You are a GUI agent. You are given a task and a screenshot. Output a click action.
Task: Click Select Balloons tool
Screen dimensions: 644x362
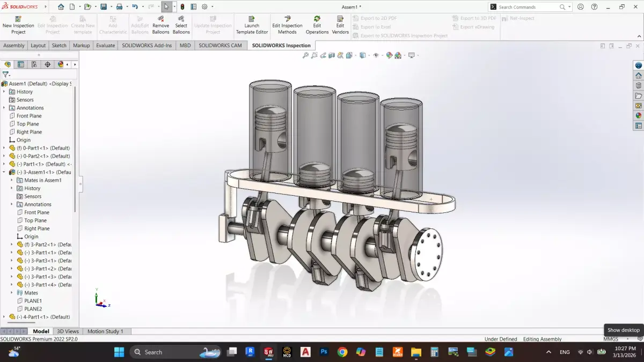click(x=181, y=25)
